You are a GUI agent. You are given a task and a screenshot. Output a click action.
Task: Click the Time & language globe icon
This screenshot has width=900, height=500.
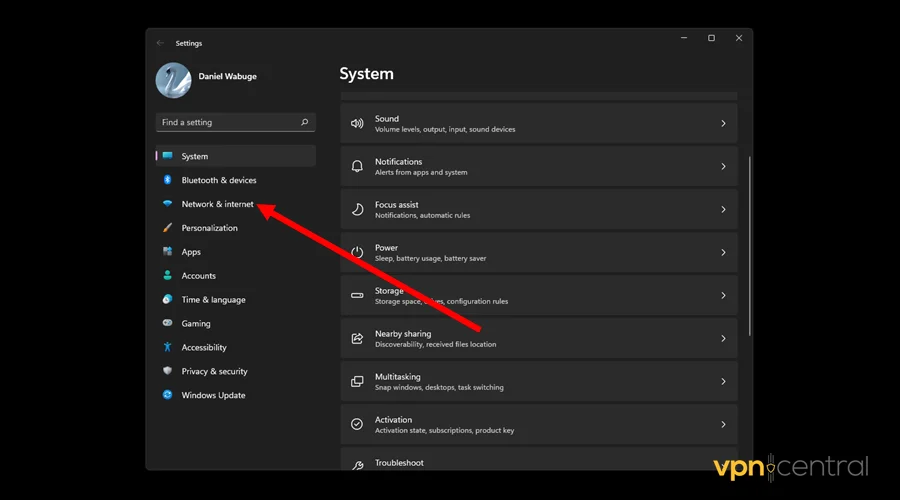(x=167, y=299)
